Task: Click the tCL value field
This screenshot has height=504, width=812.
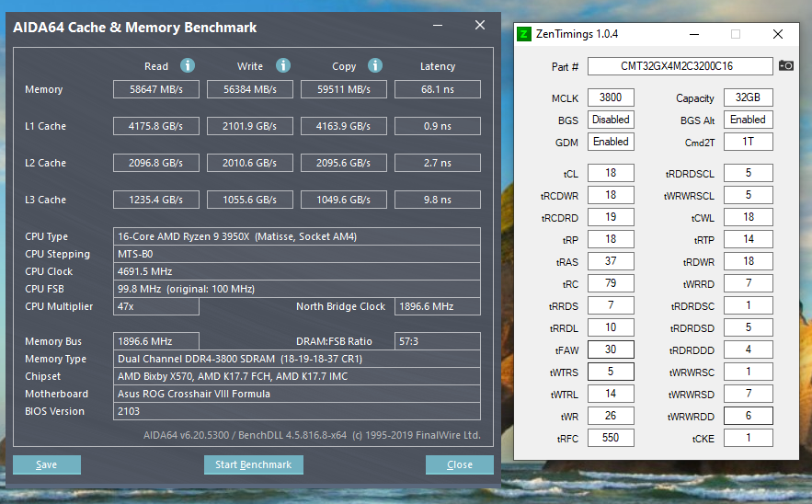Action: [611, 173]
